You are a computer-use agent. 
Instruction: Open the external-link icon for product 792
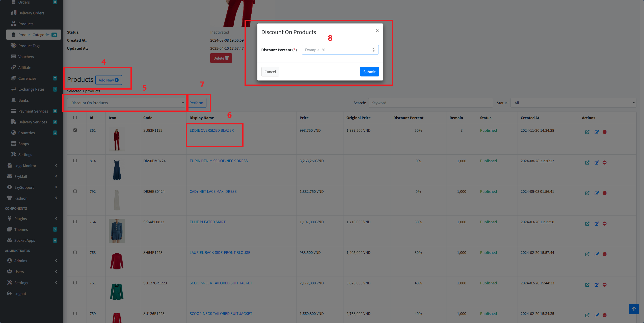[587, 193]
